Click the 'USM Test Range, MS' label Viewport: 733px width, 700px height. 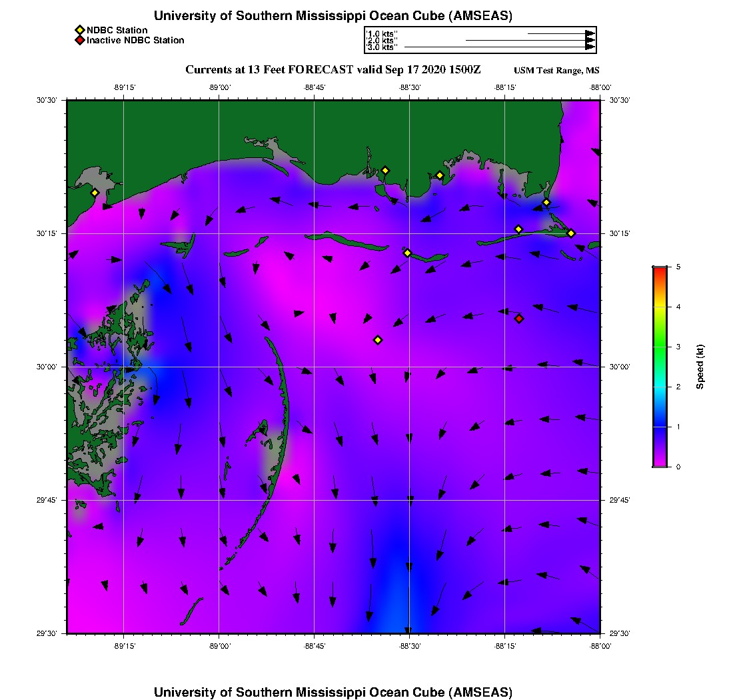point(556,71)
